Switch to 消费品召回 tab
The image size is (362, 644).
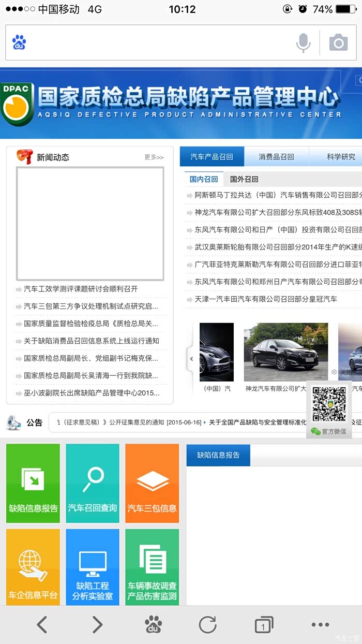[x=276, y=157]
